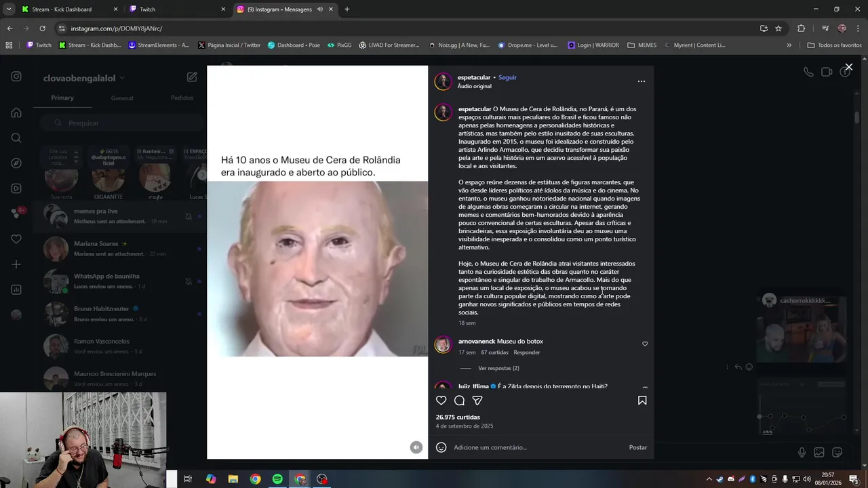Click the Pesquisar search field in messages
The image size is (868, 488).
122,123
